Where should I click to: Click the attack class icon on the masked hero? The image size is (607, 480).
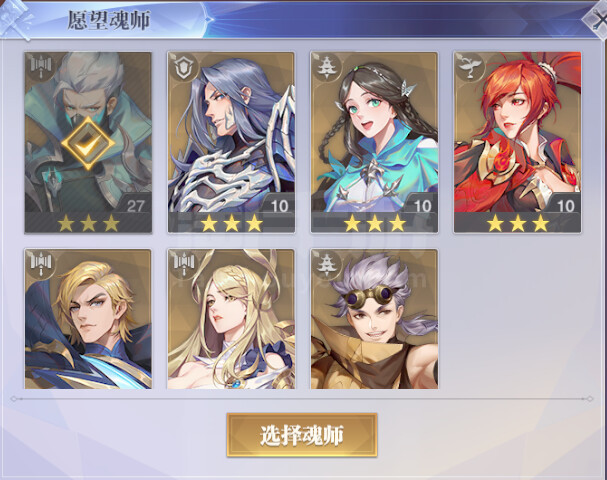coord(40,67)
